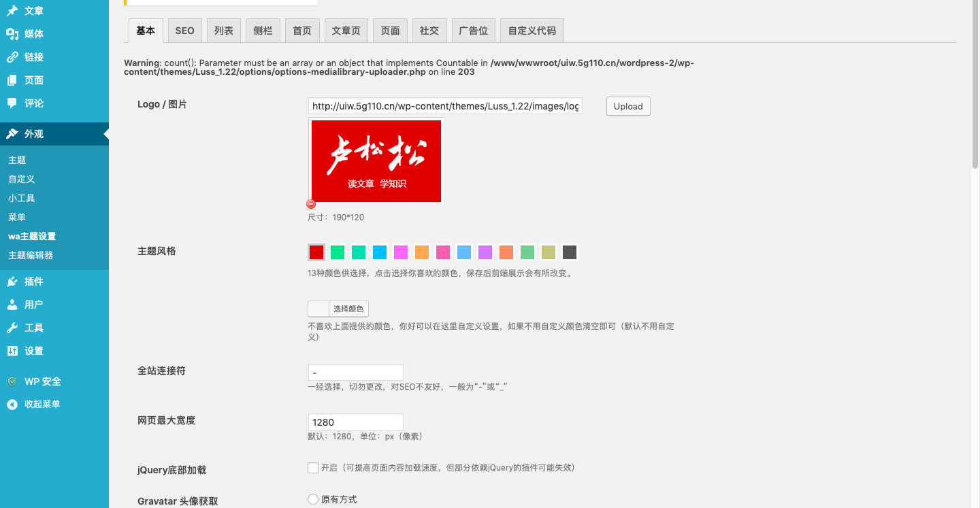The image size is (980, 508).
Task: Click the Users (用户) person icon
Action: click(12, 305)
